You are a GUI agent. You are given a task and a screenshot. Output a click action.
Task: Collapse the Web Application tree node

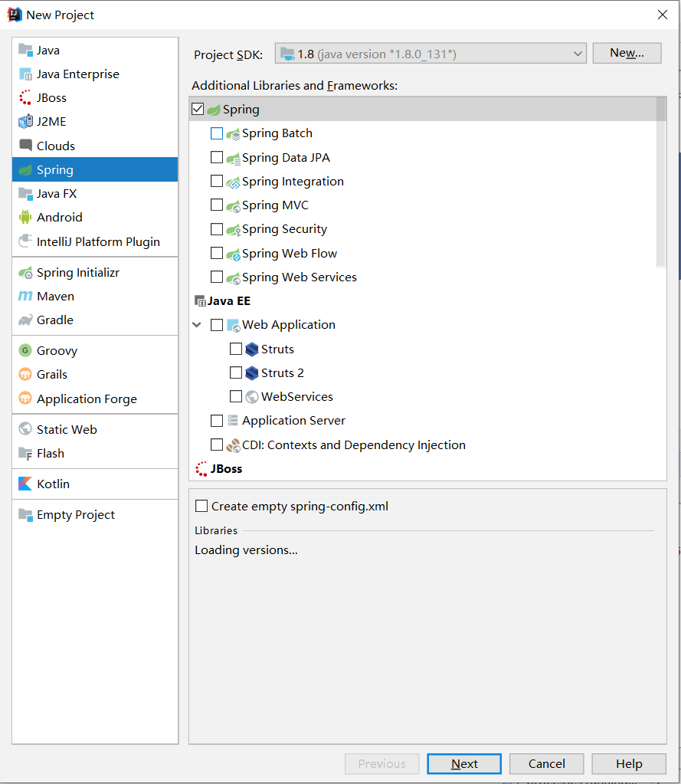[x=197, y=325]
